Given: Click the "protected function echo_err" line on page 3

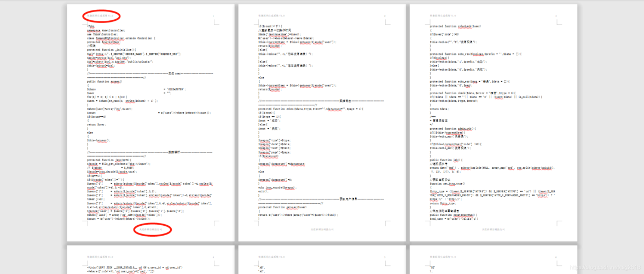Looking at the screenshot, I should 469,82.
